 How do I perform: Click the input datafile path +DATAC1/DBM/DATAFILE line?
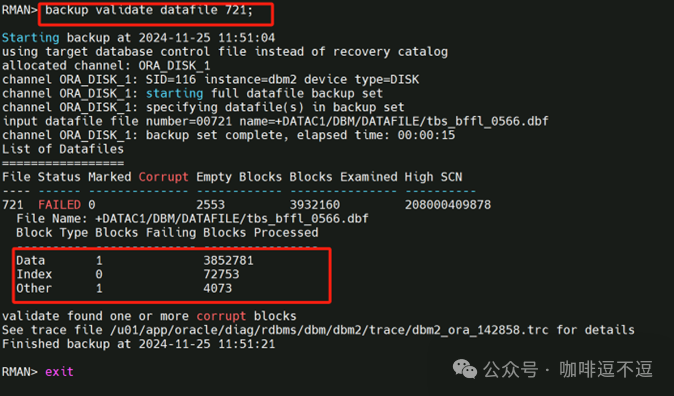click(x=276, y=121)
